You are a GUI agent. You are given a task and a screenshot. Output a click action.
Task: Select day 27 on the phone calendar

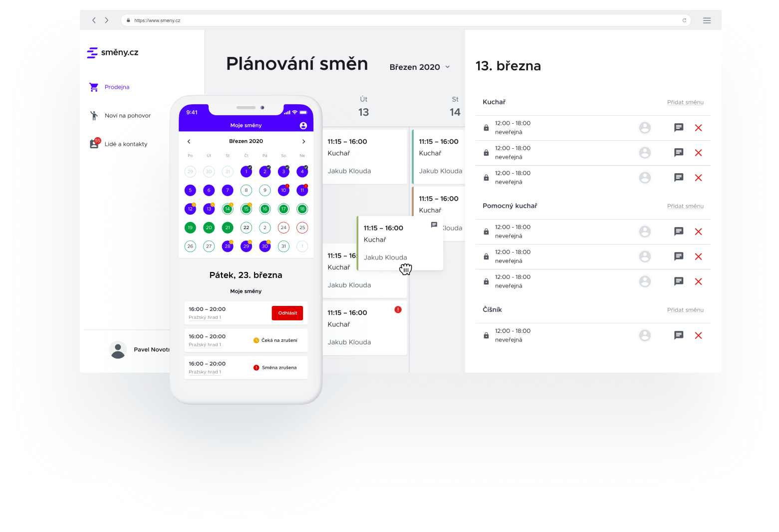tap(209, 246)
